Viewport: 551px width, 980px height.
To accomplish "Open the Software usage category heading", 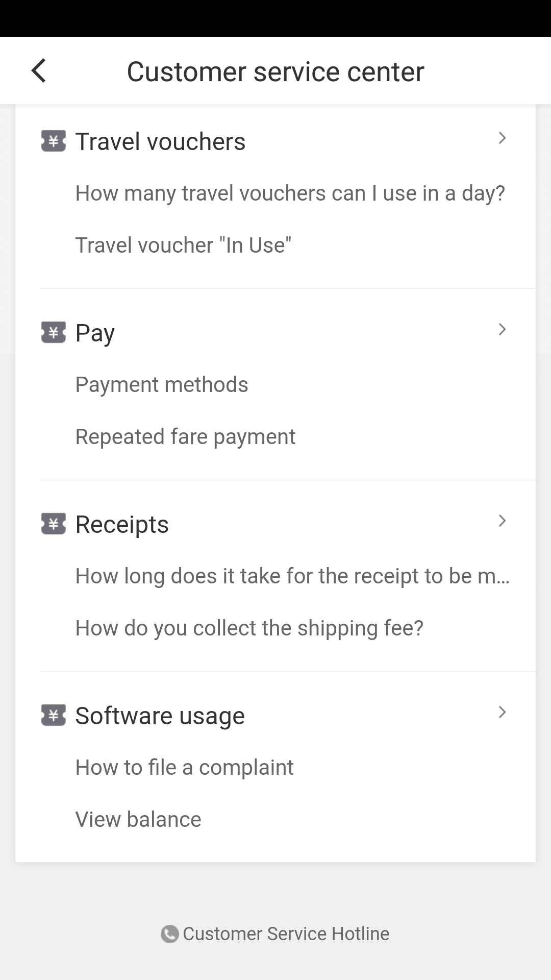I will coord(160,716).
